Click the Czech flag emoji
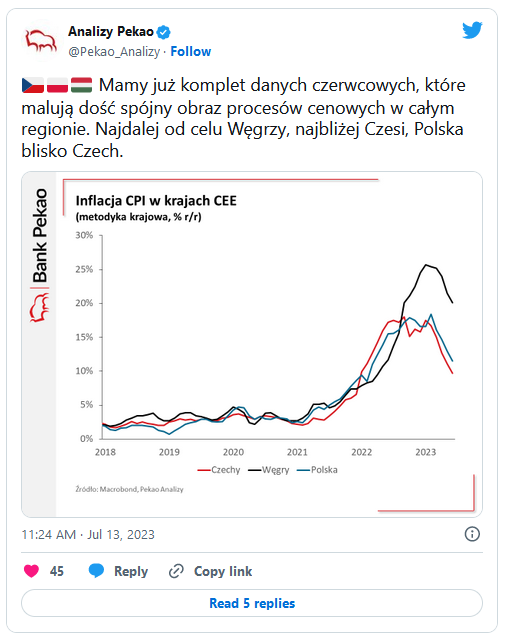The image size is (513, 640). [33, 85]
